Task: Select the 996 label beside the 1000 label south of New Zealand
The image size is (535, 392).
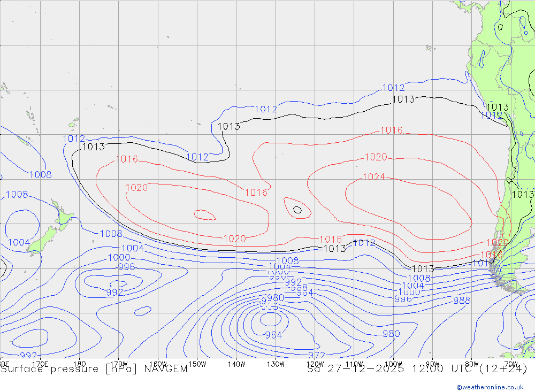Action: tap(126, 267)
